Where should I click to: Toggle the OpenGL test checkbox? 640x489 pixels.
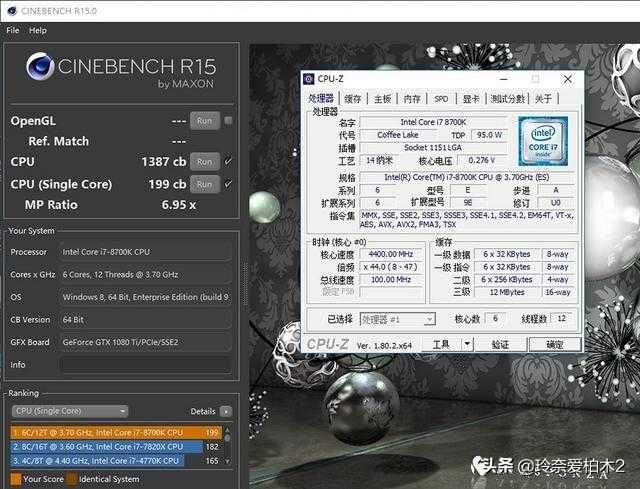[228, 121]
